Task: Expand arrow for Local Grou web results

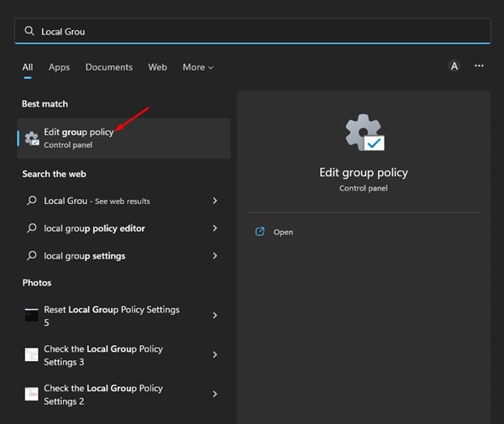Action: coord(215,202)
